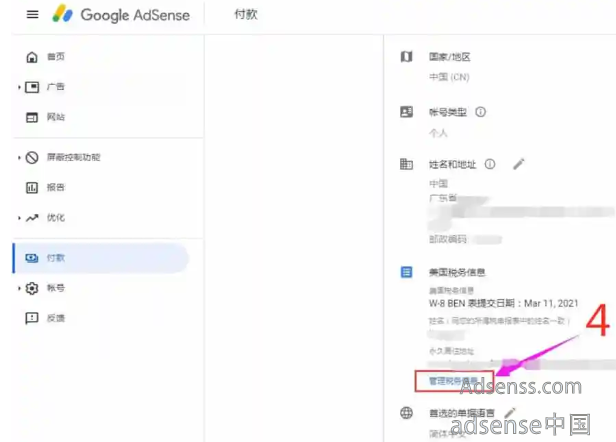616x442 pixels.
Task: Click the payments money icon
Action: [32, 258]
